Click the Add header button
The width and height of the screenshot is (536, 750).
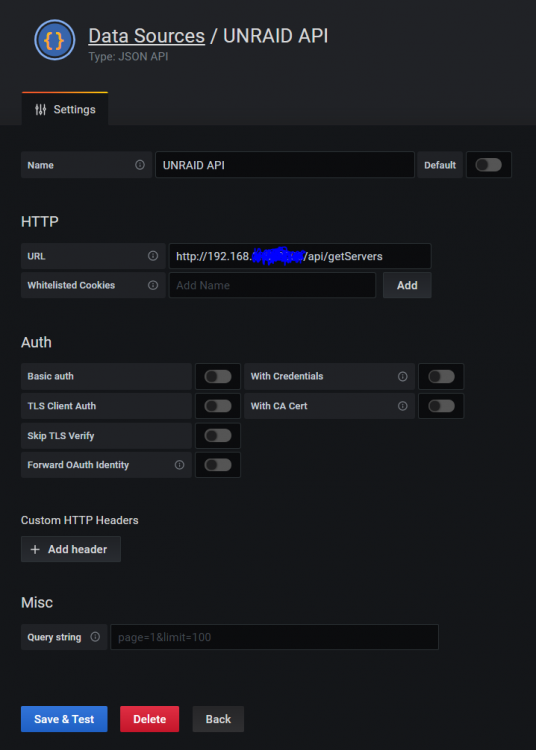pyautogui.click(x=71, y=549)
